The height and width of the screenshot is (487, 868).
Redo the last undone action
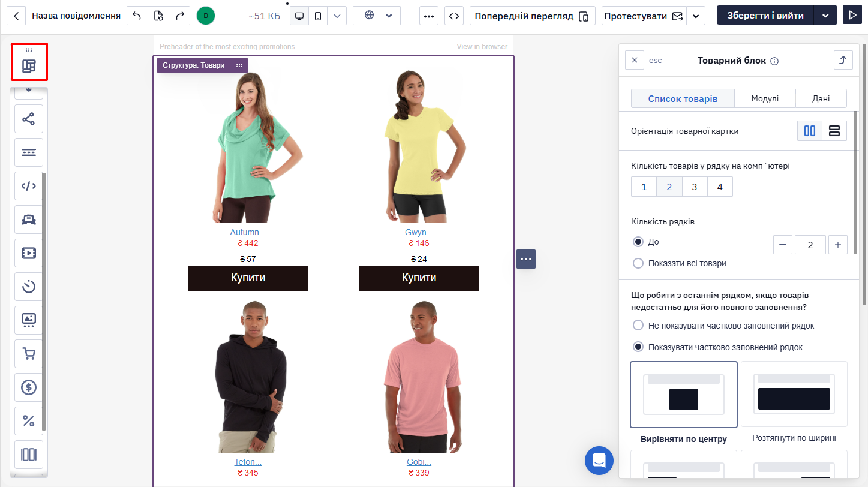tap(179, 16)
